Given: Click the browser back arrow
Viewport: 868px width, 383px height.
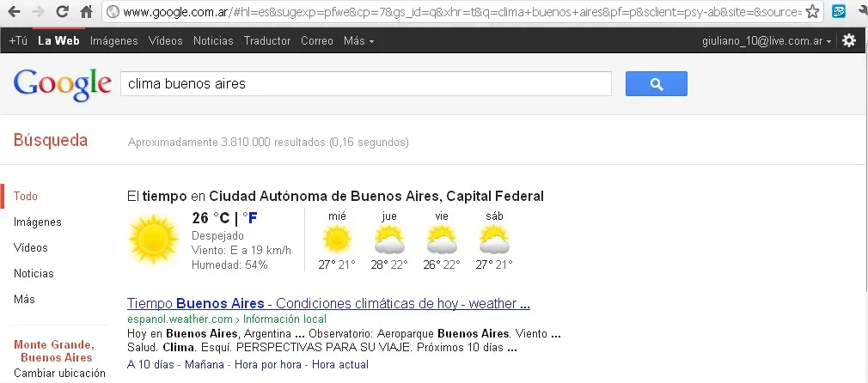Looking at the screenshot, I should point(15,11).
